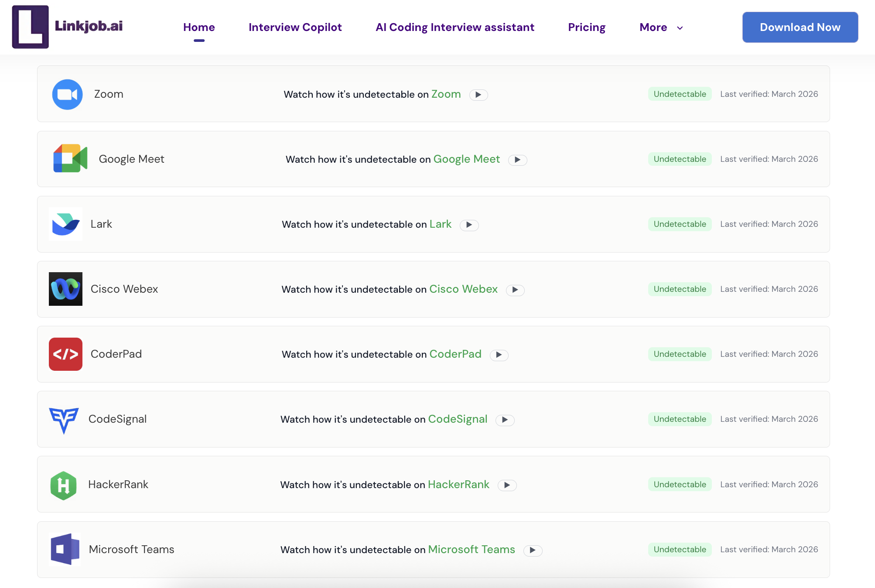
Task: Play the Microsoft Teams demo video
Action: (x=533, y=550)
